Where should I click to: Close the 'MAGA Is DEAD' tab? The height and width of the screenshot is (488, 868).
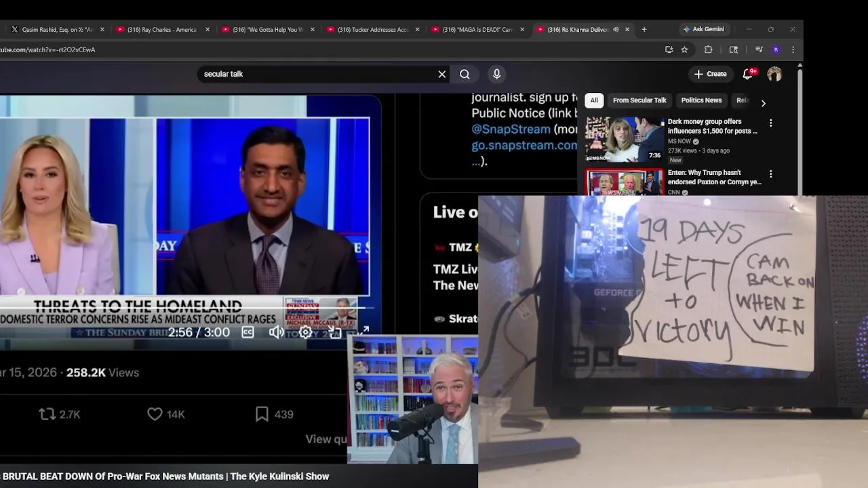point(522,30)
